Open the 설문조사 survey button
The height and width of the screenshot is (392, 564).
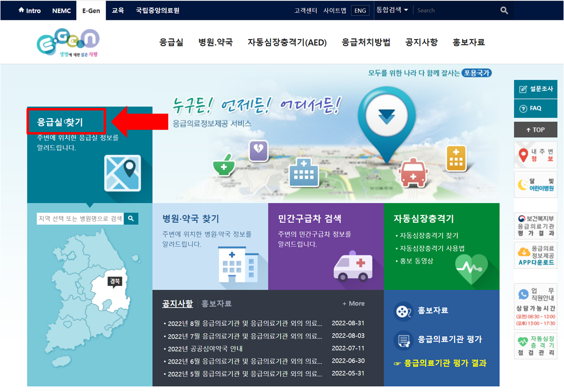pos(536,89)
